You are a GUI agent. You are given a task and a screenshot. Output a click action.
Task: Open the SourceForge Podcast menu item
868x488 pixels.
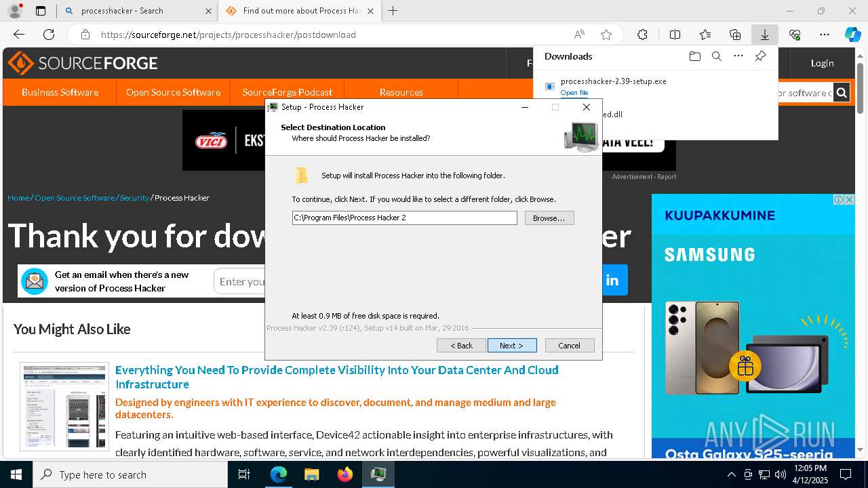click(x=288, y=92)
